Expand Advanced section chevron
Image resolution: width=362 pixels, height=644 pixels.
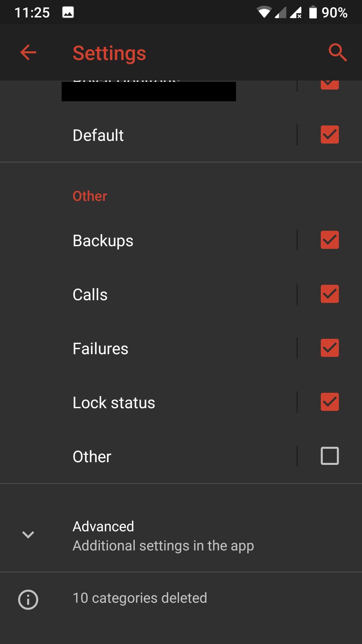(28, 535)
